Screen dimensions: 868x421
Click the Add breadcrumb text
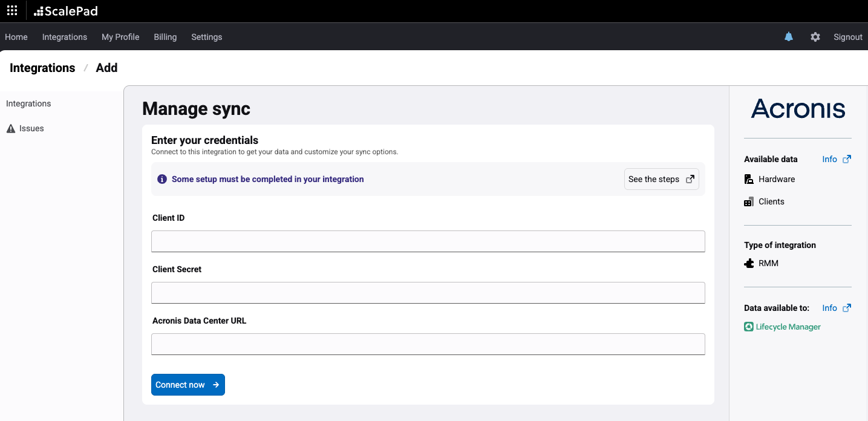coord(106,68)
